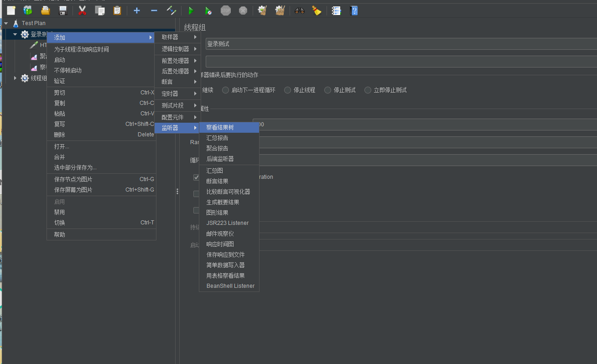
Task: Select JSR223 Listener menu item
Action: (229, 223)
